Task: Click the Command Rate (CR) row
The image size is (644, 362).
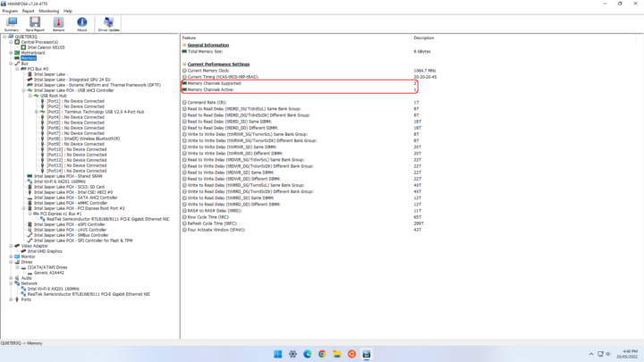Action: coord(301,102)
